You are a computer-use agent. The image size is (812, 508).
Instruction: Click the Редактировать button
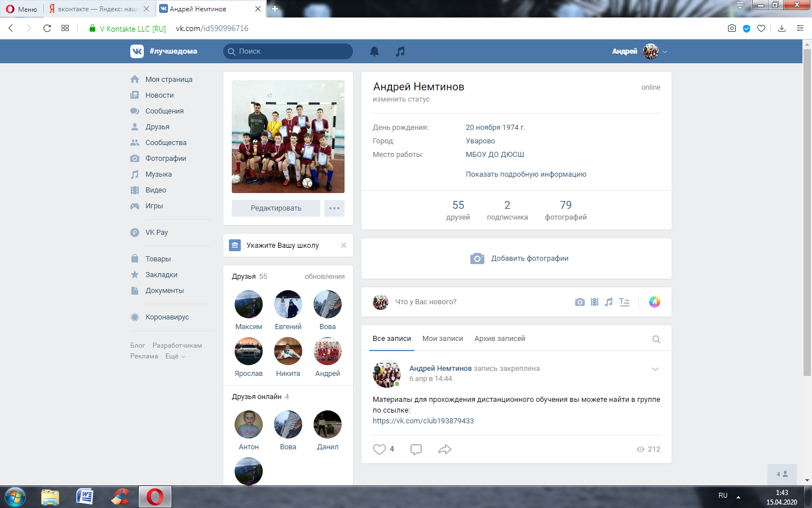coord(276,208)
